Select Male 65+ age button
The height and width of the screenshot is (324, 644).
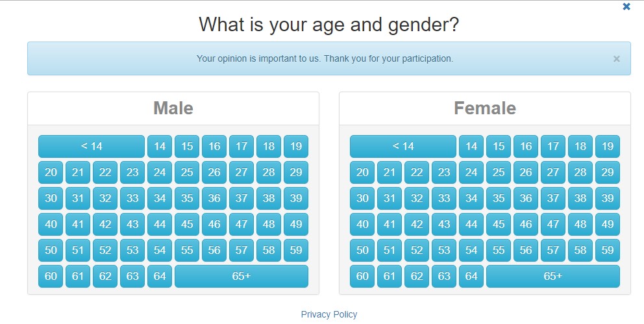241,276
